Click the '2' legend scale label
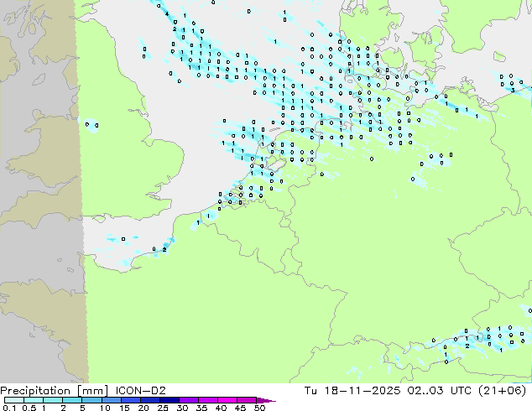The width and height of the screenshot is (532, 411). tap(63, 408)
